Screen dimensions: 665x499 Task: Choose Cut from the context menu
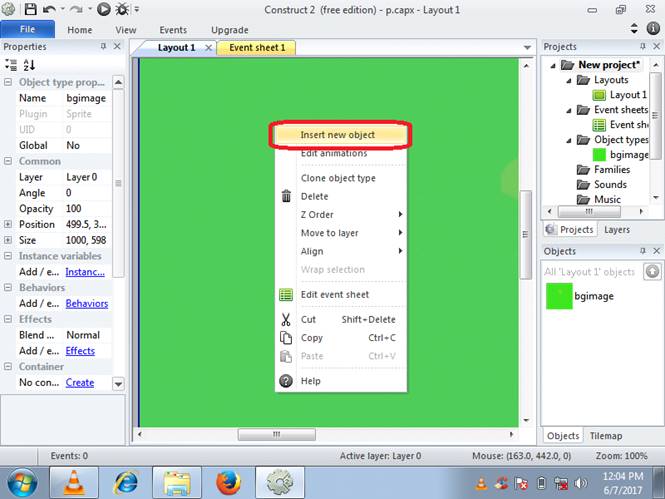[341, 319]
